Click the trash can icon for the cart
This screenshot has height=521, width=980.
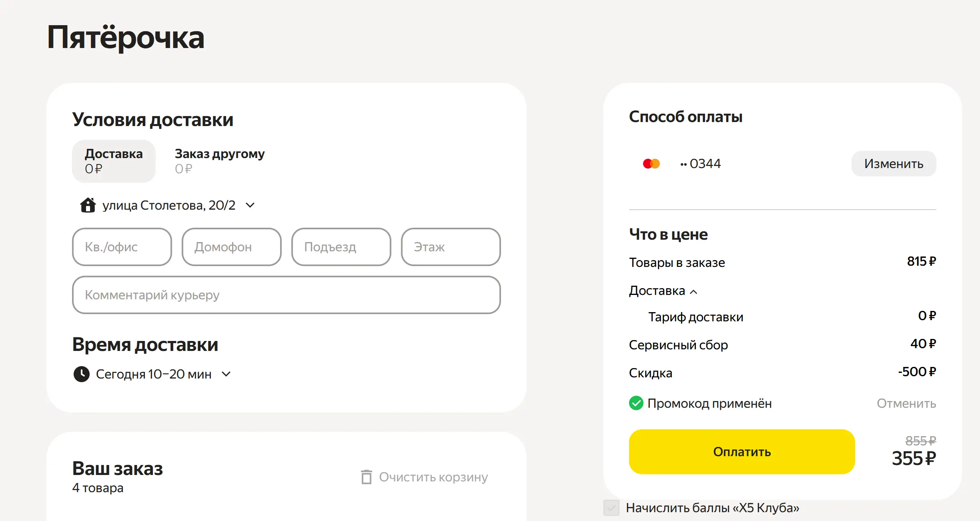click(366, 477)
